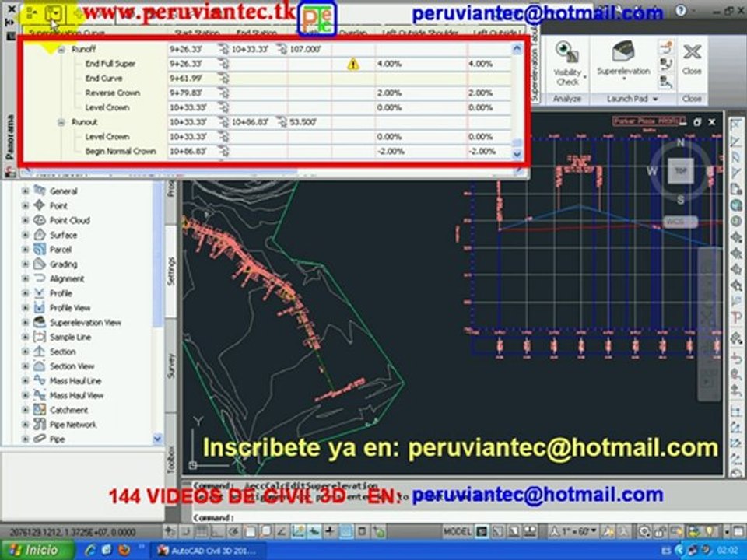Click the middle small icon beside Superelevation
The image size is (747, 560).
[x=665, y=65]
